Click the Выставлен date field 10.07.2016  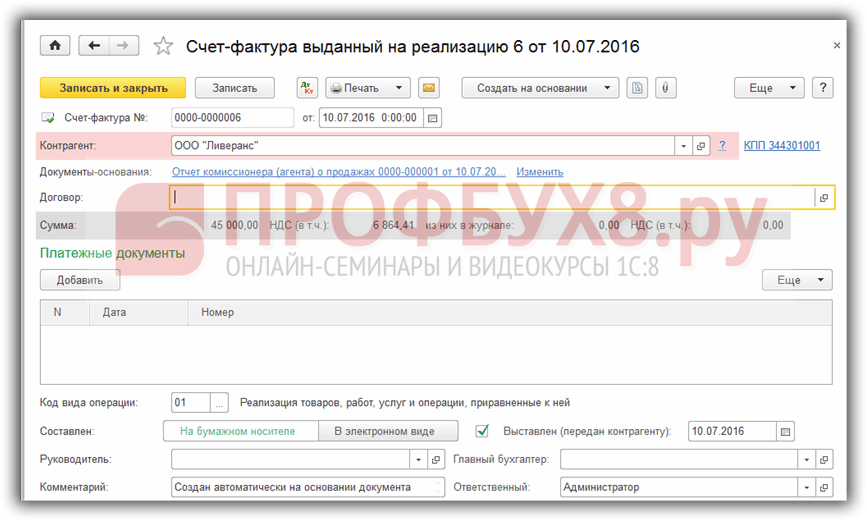point(732,431)
